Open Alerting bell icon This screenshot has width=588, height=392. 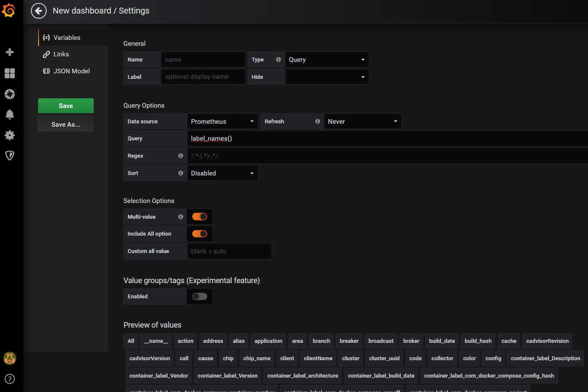coord(10,114)
